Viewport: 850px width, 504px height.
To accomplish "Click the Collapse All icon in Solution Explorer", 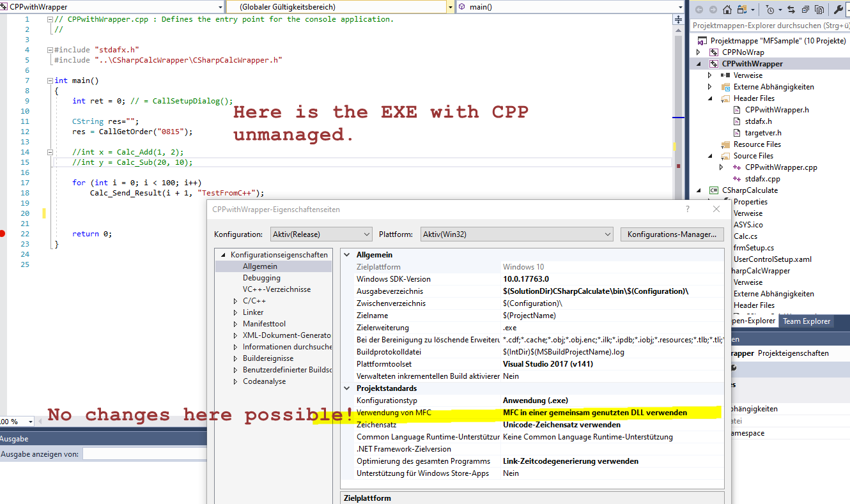I will [x=807, y=10].
